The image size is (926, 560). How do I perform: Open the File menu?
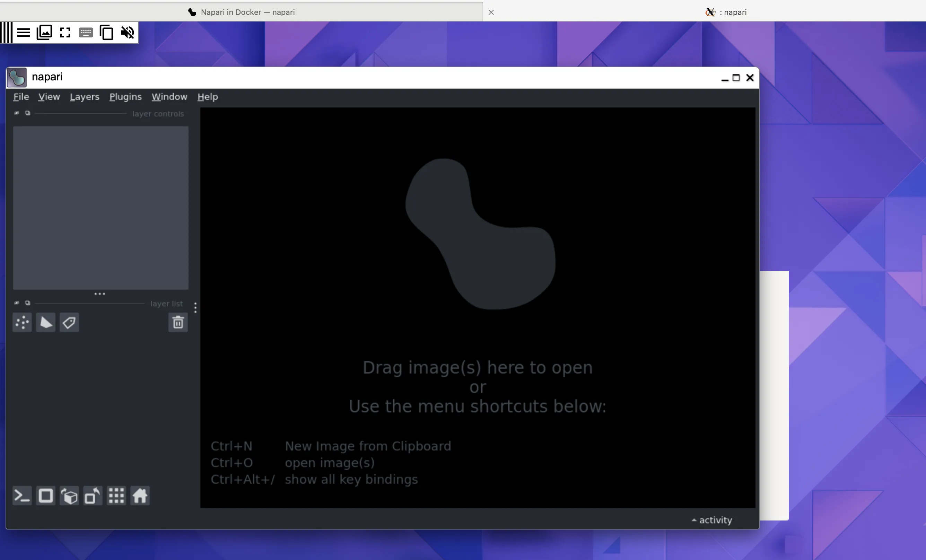tap(21, 97)
